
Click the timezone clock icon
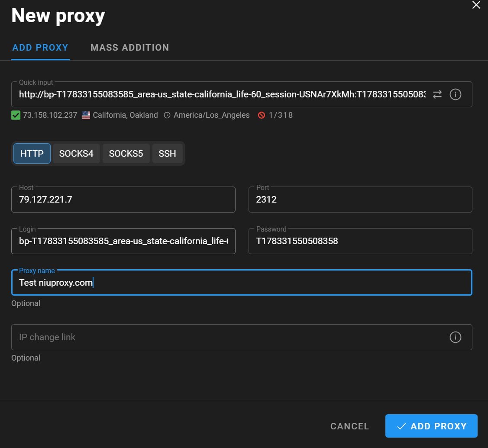click(167, 115)
